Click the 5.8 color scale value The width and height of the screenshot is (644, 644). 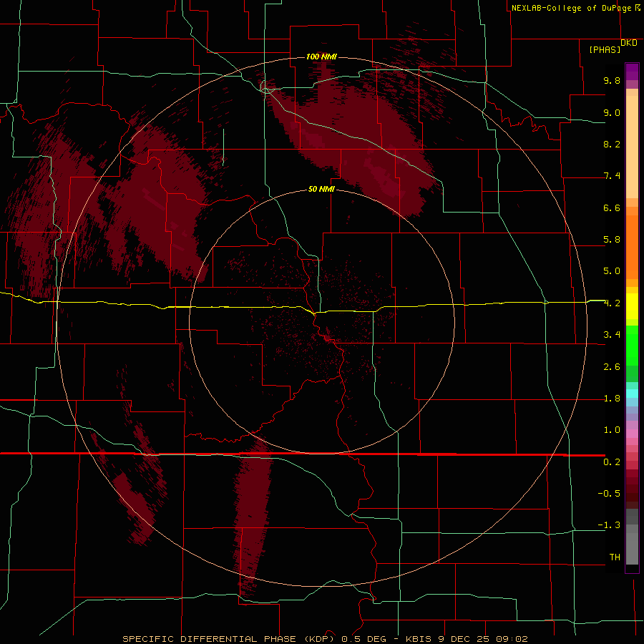coord(612,240)
